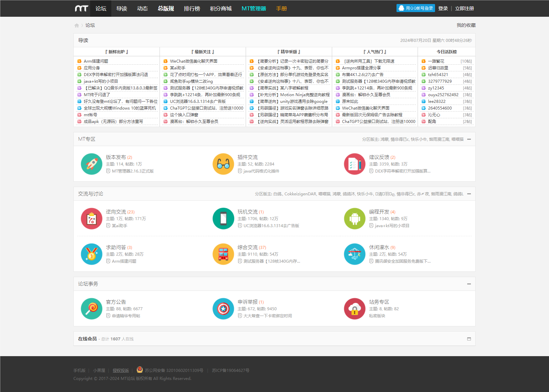The width and height of the screenshot is (549, 392).
Task: Click the MT logo in the header
Action: point(81,8)
